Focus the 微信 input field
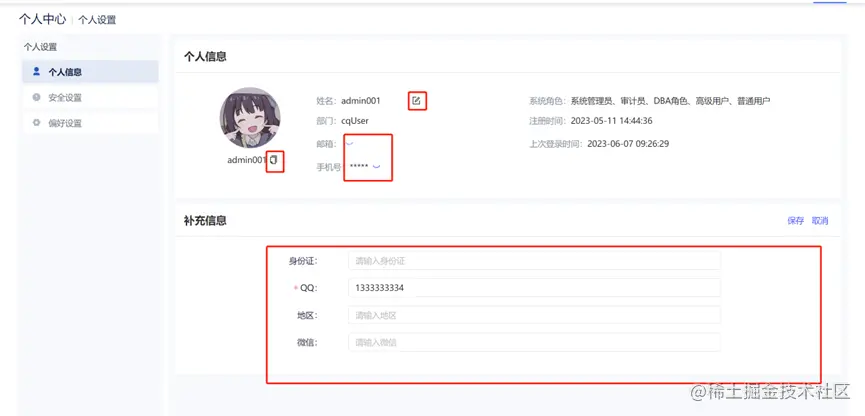 (534, 342)
